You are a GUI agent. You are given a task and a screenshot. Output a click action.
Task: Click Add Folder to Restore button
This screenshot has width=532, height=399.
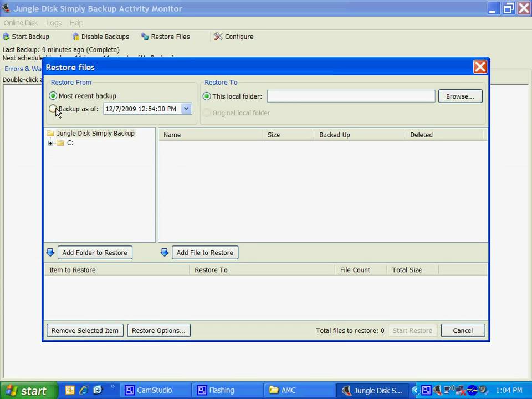pyautogui.click(x=95, y=253)
